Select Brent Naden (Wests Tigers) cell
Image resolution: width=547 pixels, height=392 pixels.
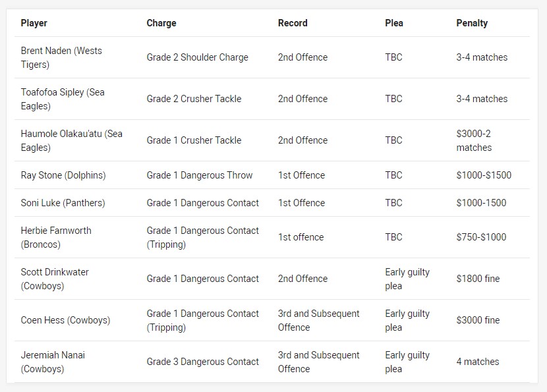(x=61, y=57)
